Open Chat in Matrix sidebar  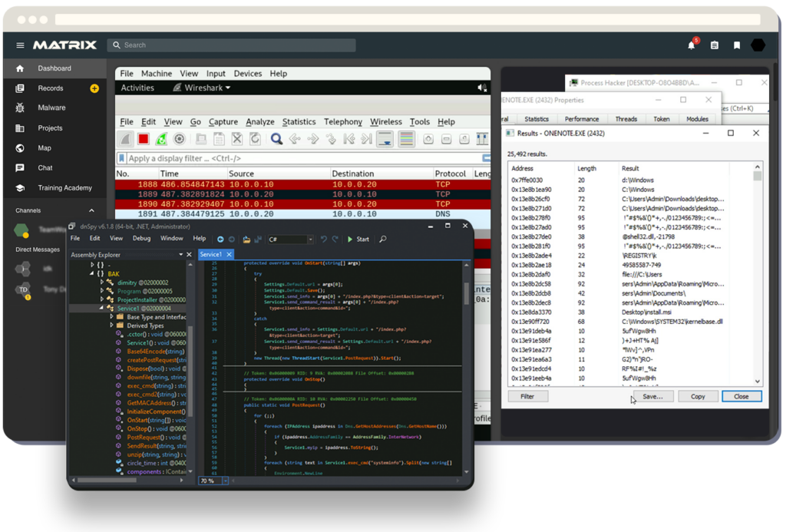coord(45,168)
